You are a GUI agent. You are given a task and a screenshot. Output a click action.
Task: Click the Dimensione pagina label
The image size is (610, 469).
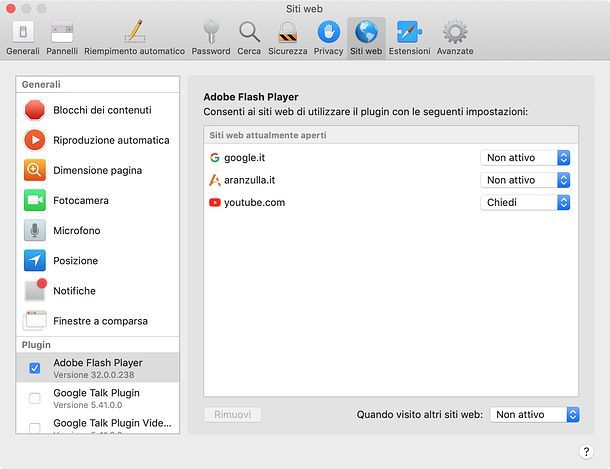pyautogui.click(x=98, y=170)
